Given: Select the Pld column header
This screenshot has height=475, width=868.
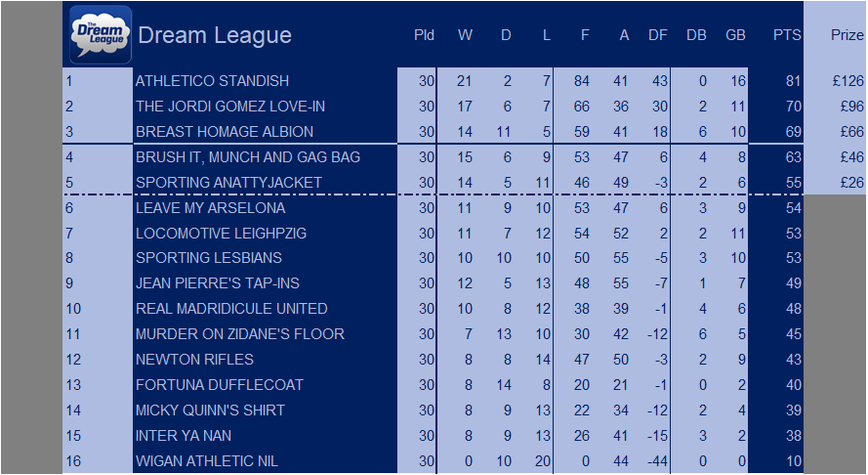Looking at the screenshot, I should (424, 35).
